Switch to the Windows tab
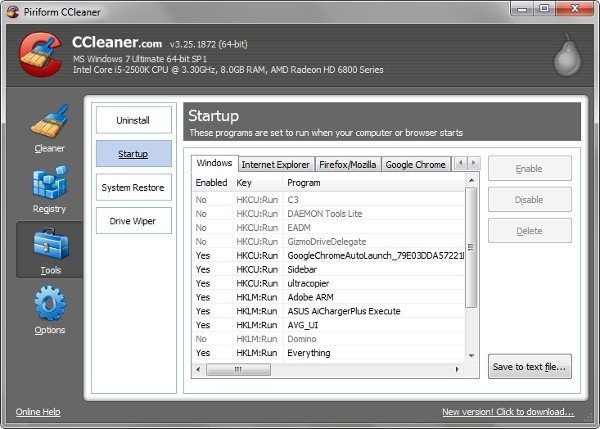 [215, 163]
